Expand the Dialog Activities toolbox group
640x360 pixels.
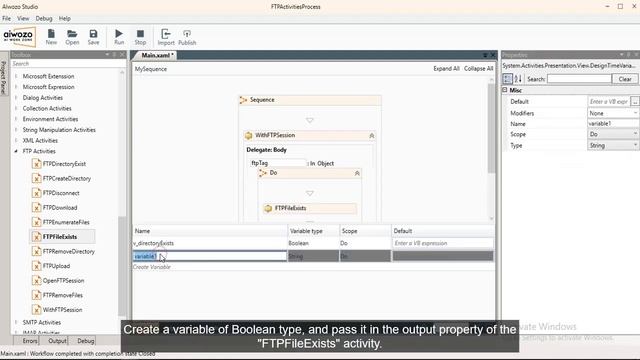point(16,98)
